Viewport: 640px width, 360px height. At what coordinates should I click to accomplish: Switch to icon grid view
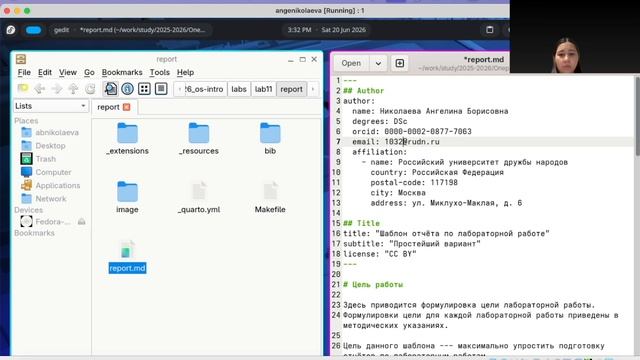click(x=144, y=89)
